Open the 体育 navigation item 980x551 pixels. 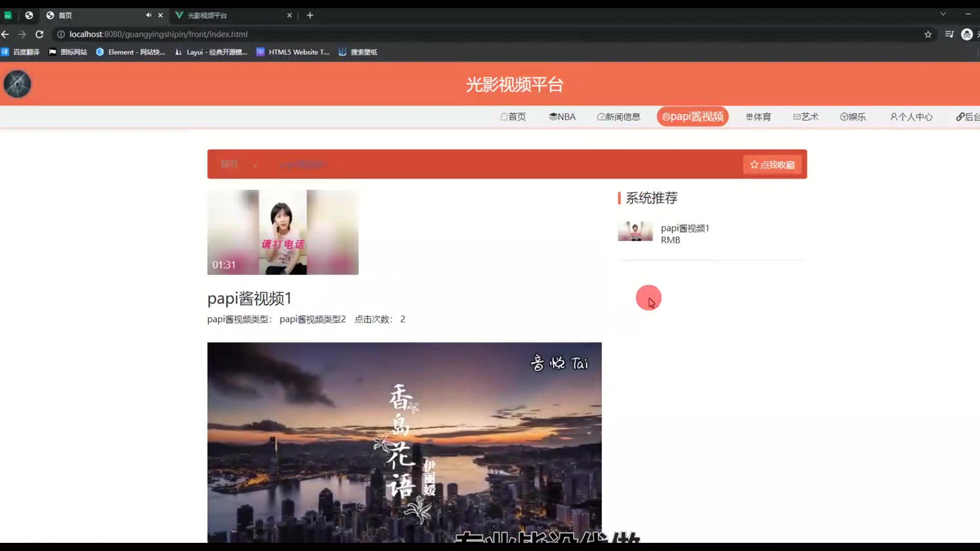[x=758, y=117]
